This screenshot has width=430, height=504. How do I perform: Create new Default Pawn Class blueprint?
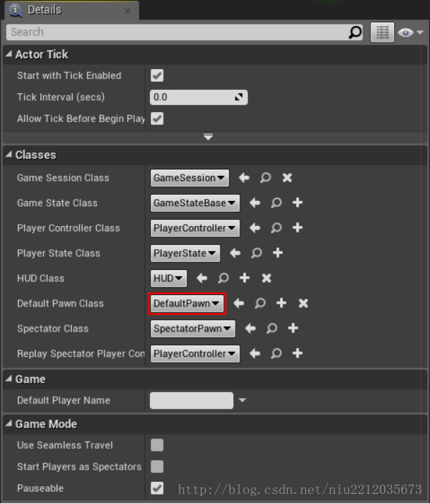[x=281, y=303]
